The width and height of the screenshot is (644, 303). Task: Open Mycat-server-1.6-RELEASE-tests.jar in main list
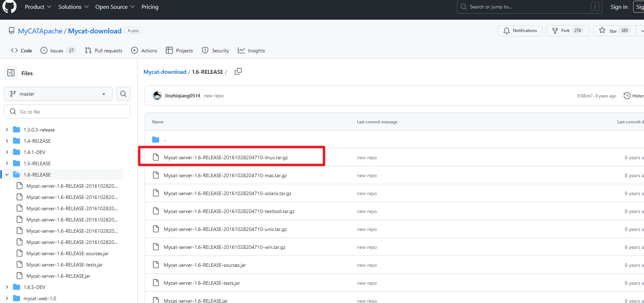pos(202,283)
